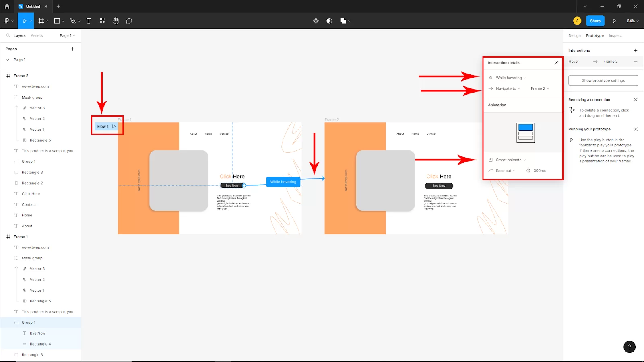Viewport: 644px width, 362px height.
Task: Select the Hover interaction row
Action: pyautogui.click(x=603, y=62)
